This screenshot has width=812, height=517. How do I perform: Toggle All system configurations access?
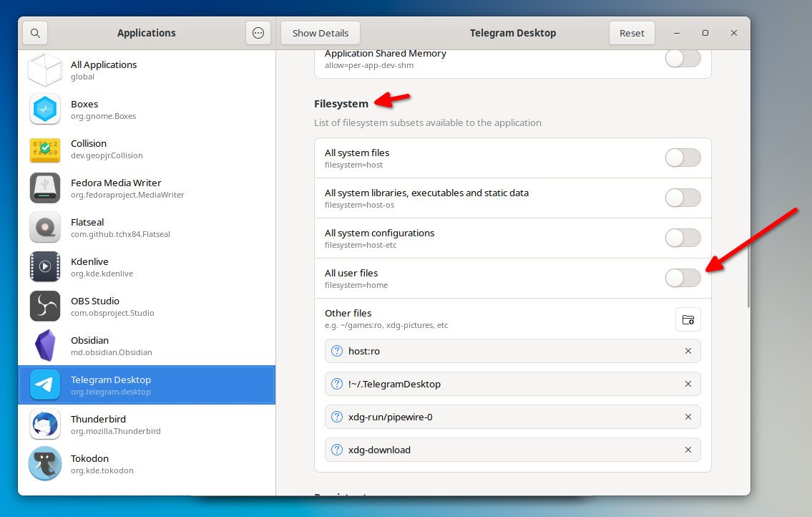click(x=683, y=238)
